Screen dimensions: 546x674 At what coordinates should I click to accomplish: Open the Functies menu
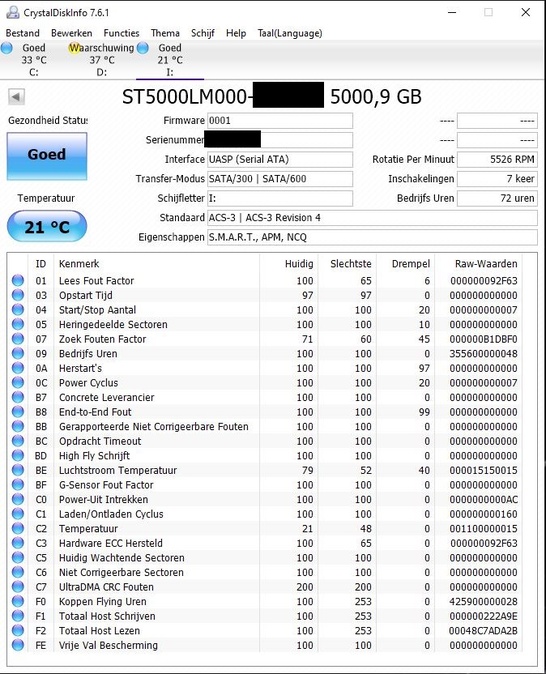pos(121,33)
